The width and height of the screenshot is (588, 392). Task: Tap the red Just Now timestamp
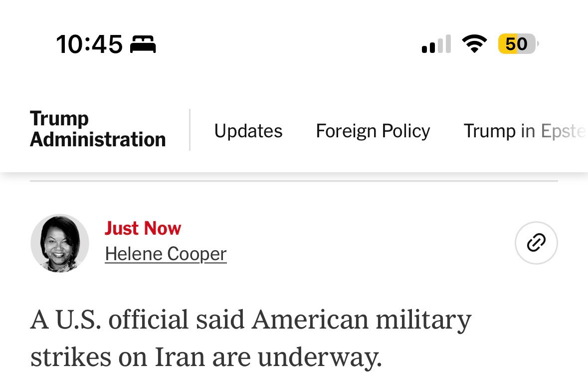[143, 228]
